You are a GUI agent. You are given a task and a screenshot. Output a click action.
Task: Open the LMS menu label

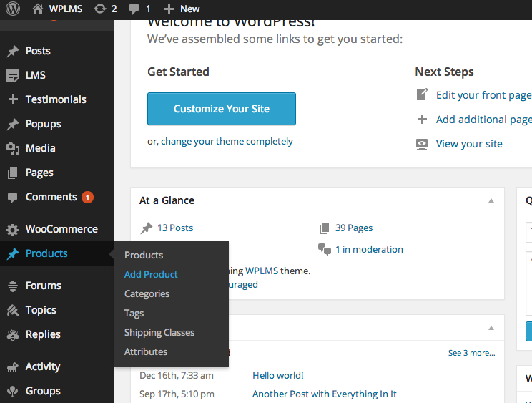35,75
